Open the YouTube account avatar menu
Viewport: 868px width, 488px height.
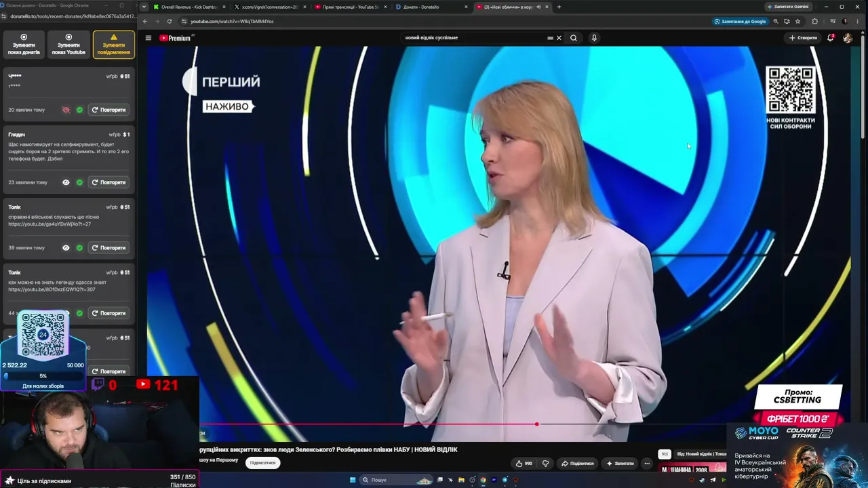848,38
